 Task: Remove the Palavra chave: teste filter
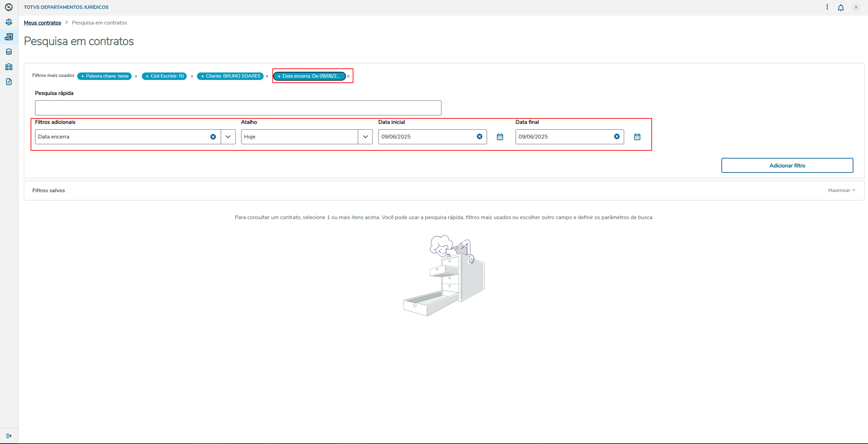[136, 76]
